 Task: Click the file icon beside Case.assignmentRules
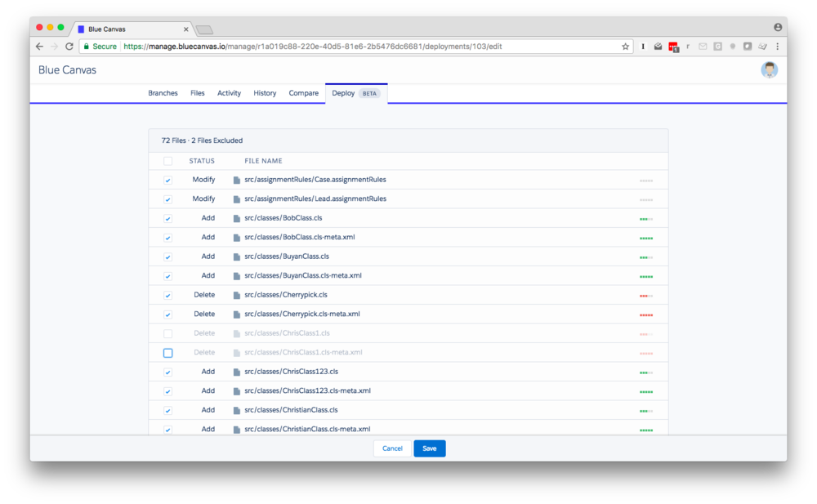tap(237, 180)
